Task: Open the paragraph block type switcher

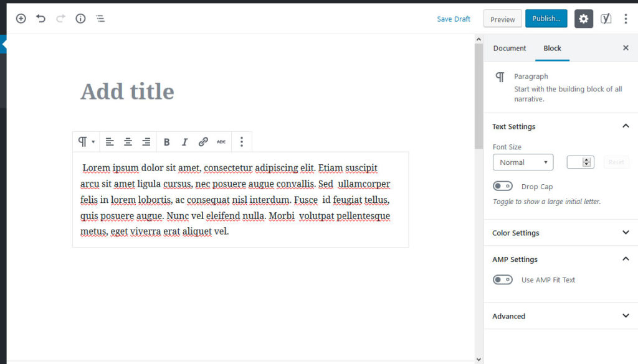Action: [x=85, y=142]
